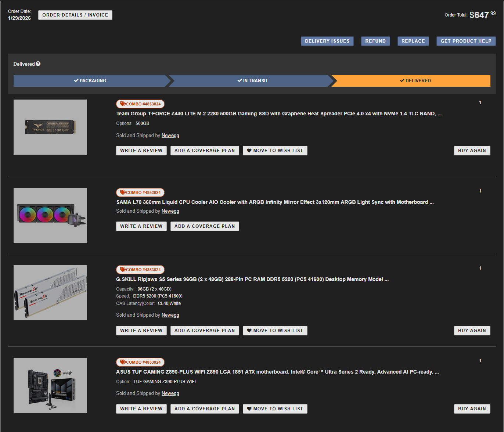Click combo tag icon on ASUS TUF motherboard

[x=123, y=362]
